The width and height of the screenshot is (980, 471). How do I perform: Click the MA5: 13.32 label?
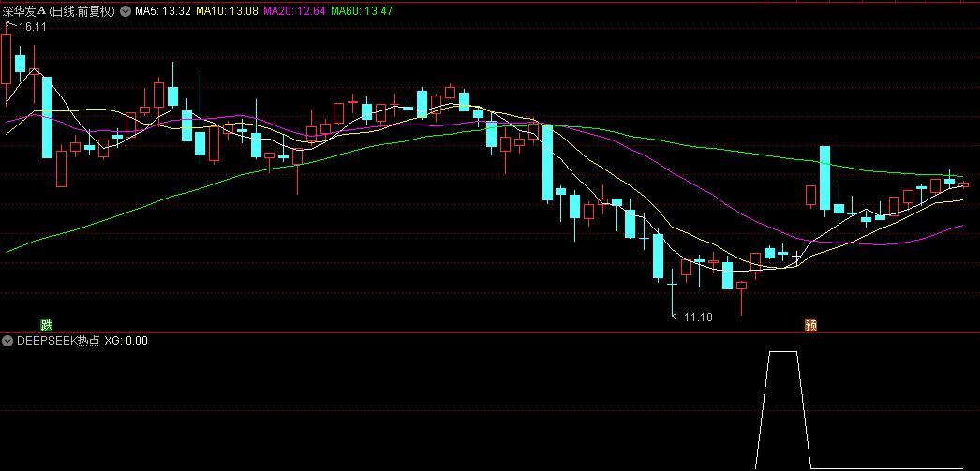162,10
